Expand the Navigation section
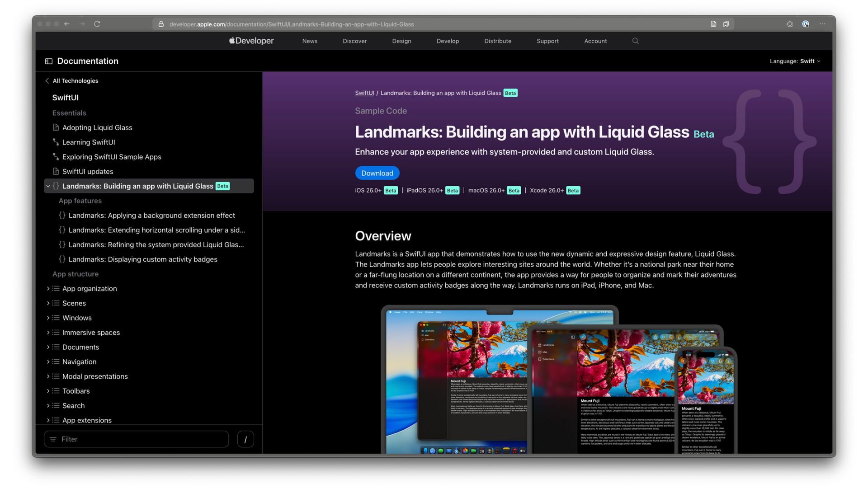This screenshot has height=488, width=868. point(48,361)
